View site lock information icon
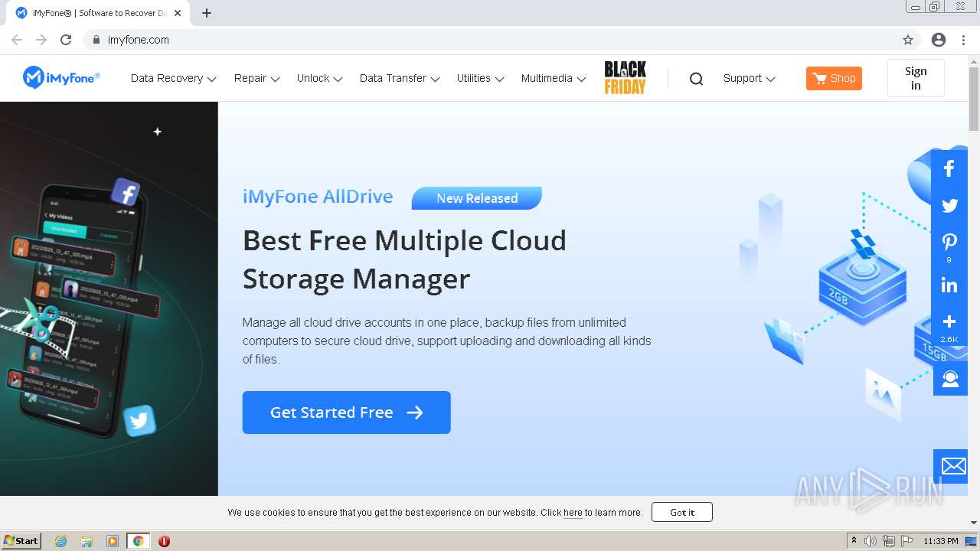The image size is (980, 551). point(96,40)
